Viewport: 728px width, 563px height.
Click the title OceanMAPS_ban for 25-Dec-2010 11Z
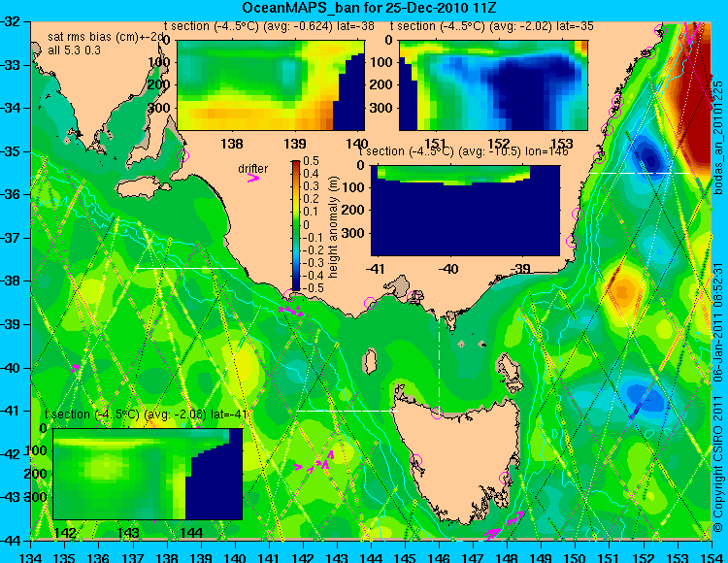point(369,8)
